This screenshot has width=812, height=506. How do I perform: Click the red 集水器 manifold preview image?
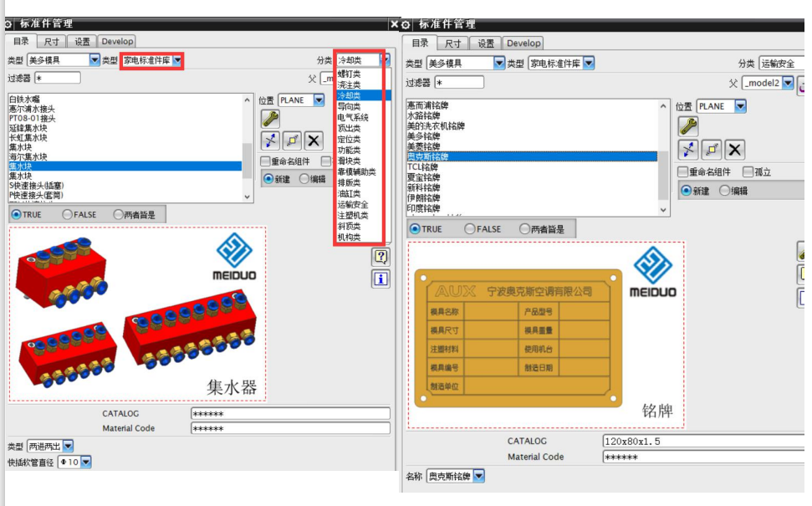pos(138,314)
